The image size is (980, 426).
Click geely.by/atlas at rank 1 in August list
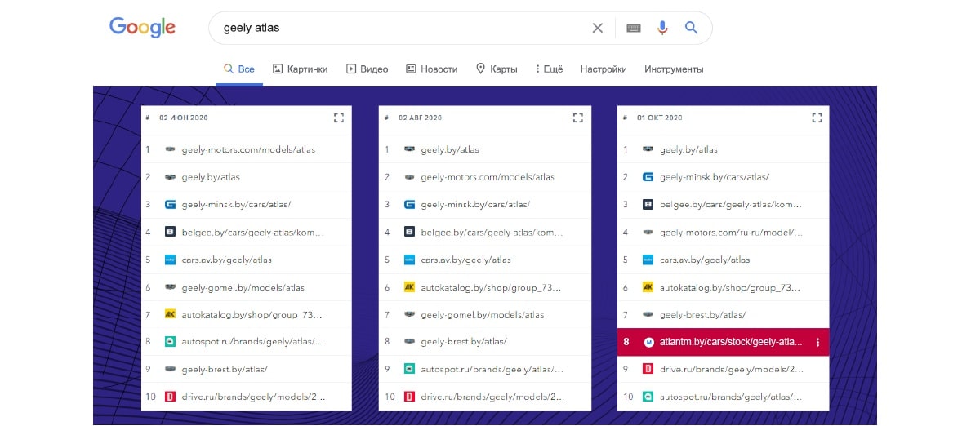(450, 150)
